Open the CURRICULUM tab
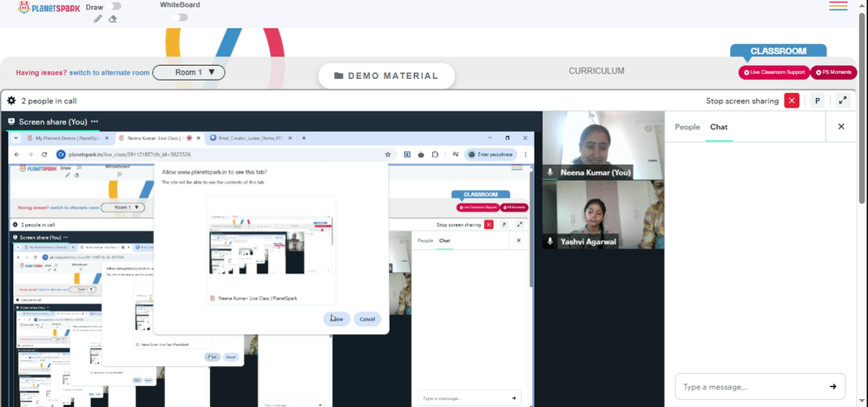 (x=596, y=71)
